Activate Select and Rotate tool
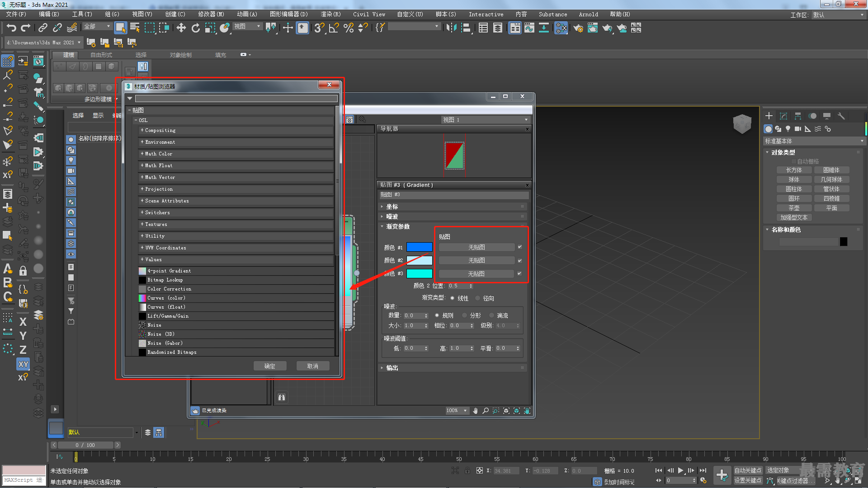 [x=195, y=28]
